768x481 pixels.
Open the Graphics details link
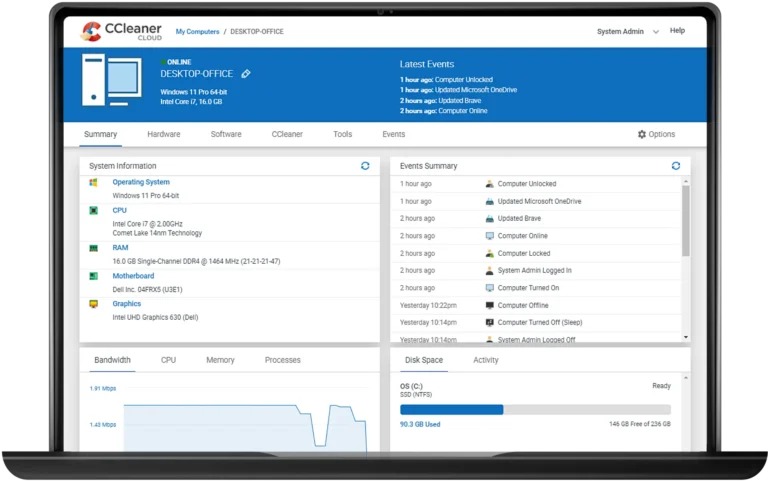point(126,304)
